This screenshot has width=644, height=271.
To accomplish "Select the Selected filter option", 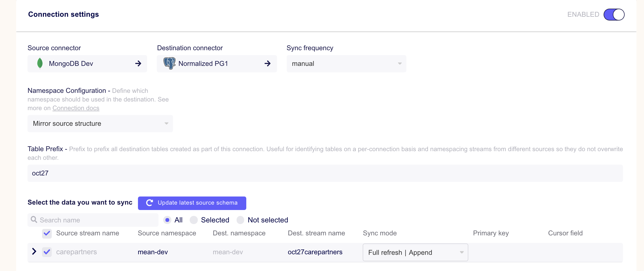I will coord(194,220).
